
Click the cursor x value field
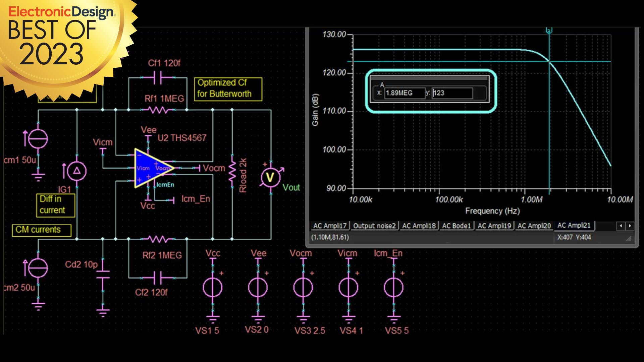(x=404, y=93)
